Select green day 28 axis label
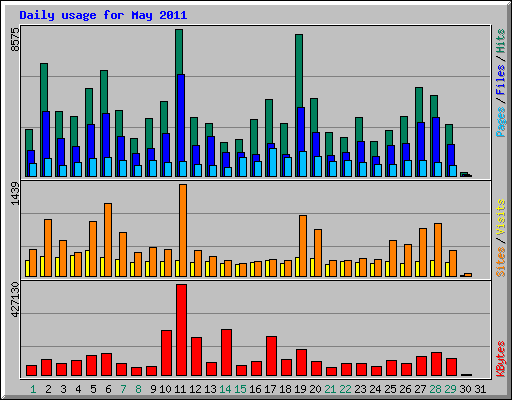 [x=435, y=389]
